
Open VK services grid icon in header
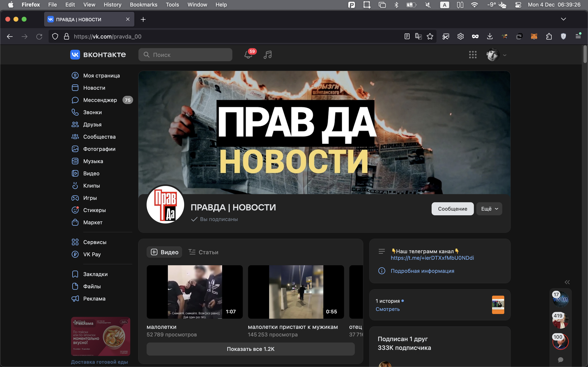(473, 55)
